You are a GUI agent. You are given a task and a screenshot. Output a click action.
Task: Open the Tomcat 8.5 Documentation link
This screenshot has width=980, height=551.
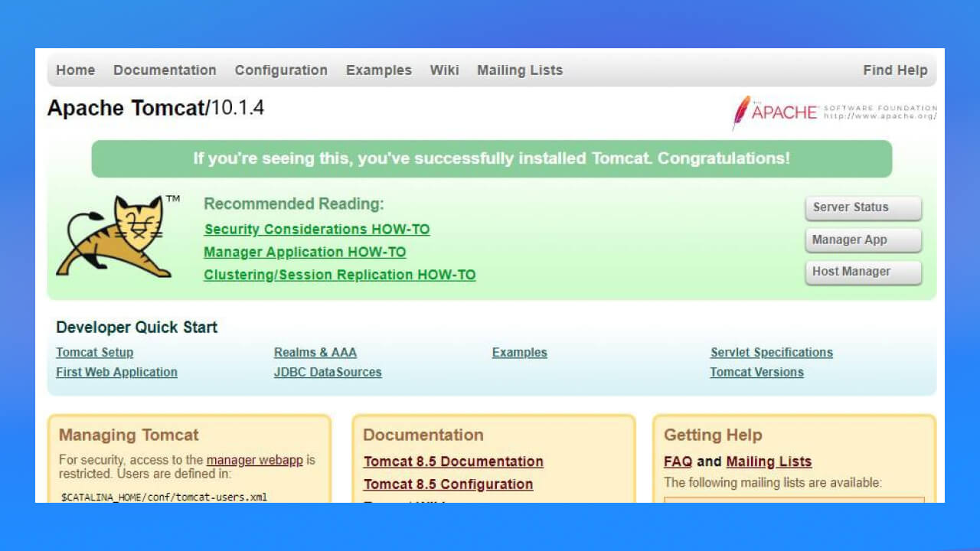[453, 461]
